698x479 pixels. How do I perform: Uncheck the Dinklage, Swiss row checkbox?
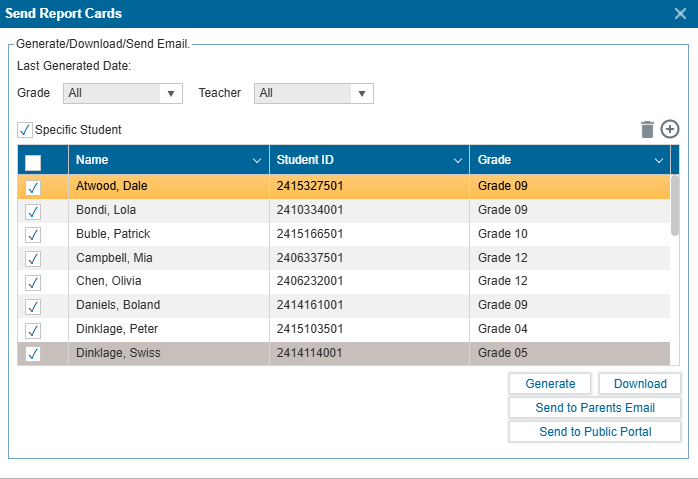click(x=33, y=354)
